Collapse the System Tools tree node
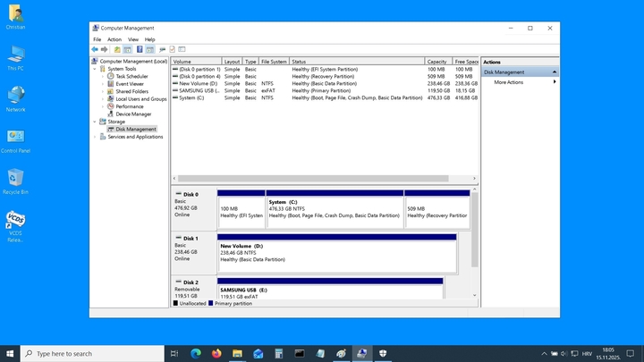The width and height of the screenshot is (644, 362). click(x=96, y=69)
